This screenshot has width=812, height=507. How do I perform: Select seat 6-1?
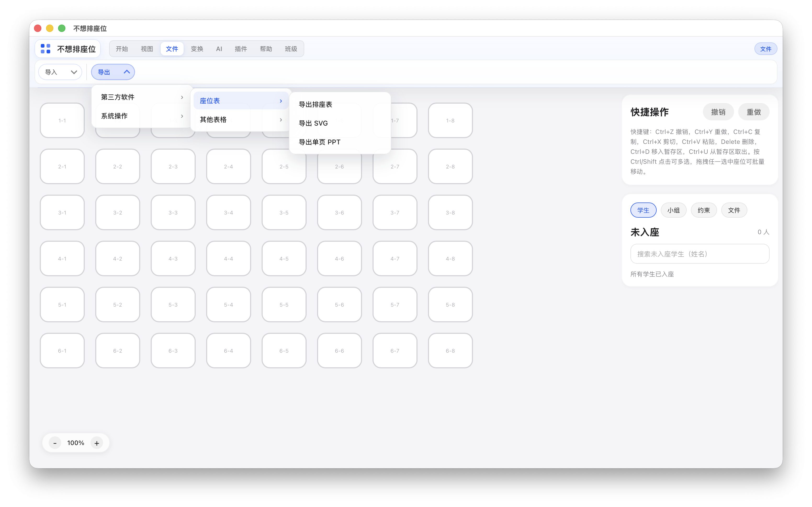[62, 351]
